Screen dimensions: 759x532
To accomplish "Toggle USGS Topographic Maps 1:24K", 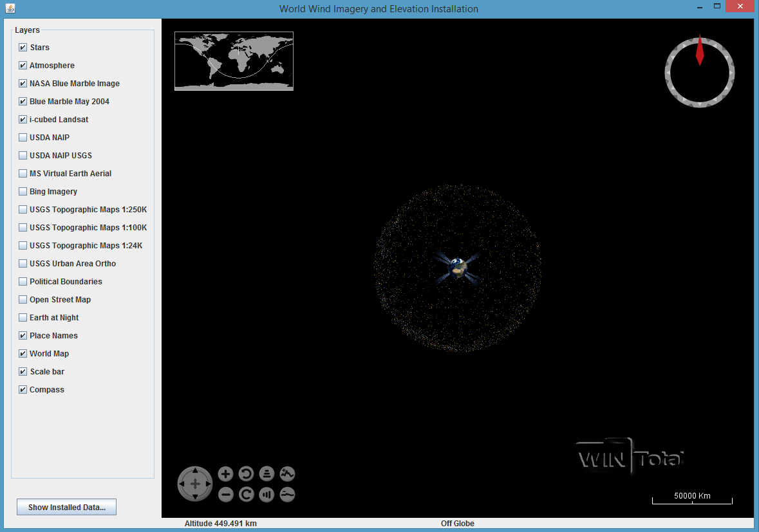I will point(23,245).
